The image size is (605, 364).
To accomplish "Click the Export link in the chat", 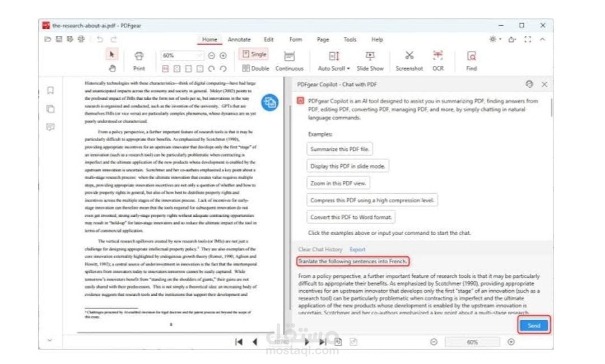I will tap(357, 249).
